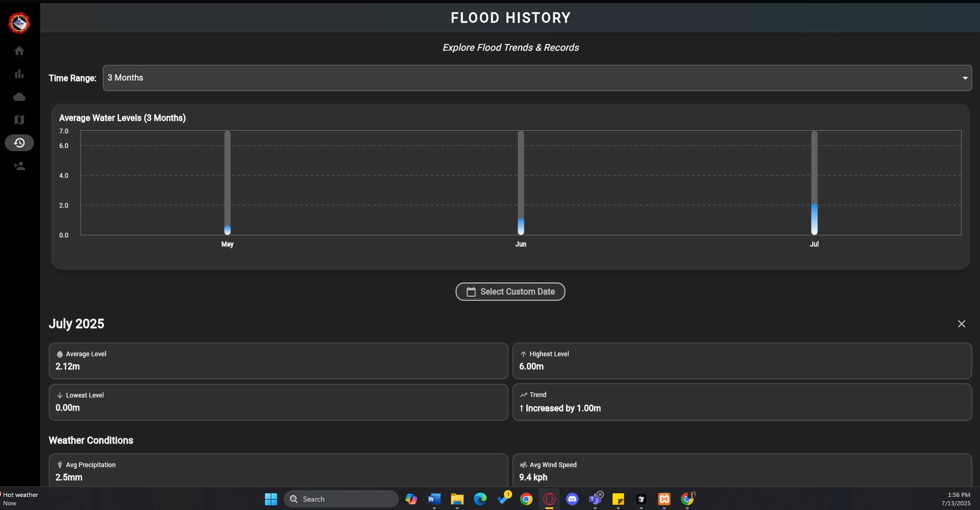The height and width of the screenshot is (510, 980).
Task: Click the Average Water Levels (3 Months) title
Action: (x=122, y=118)
